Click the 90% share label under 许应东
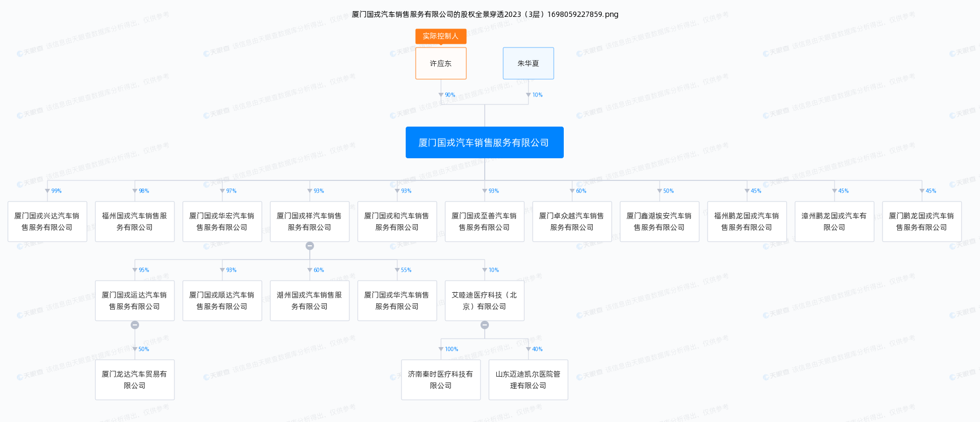This screenshot has width=980, height=422. click(x=450, y=95)
